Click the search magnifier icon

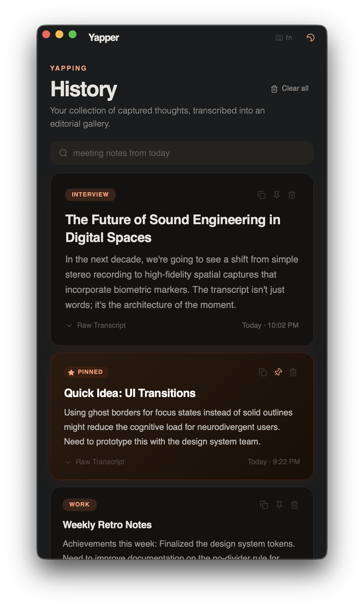tap(63, 153)
